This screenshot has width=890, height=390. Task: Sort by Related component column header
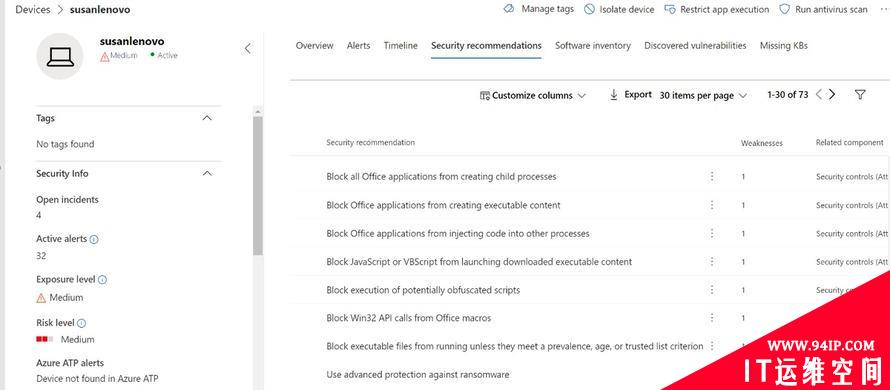850,142
